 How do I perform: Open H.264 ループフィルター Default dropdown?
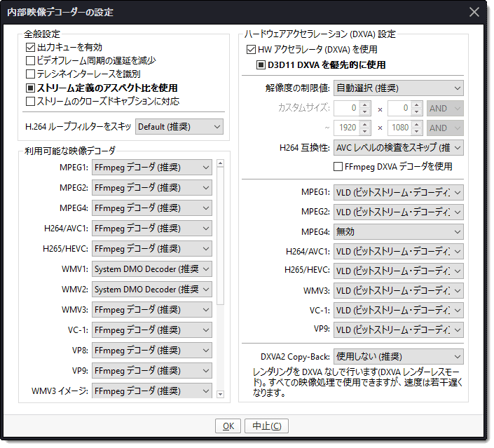(179, 127)
